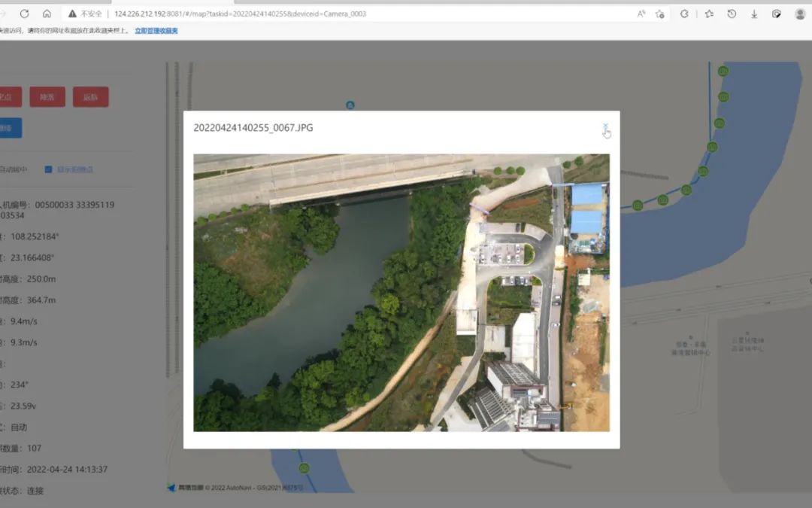Open the downloads icon in toolbar
The image size is (812, 508).
(x=754, y=14)
